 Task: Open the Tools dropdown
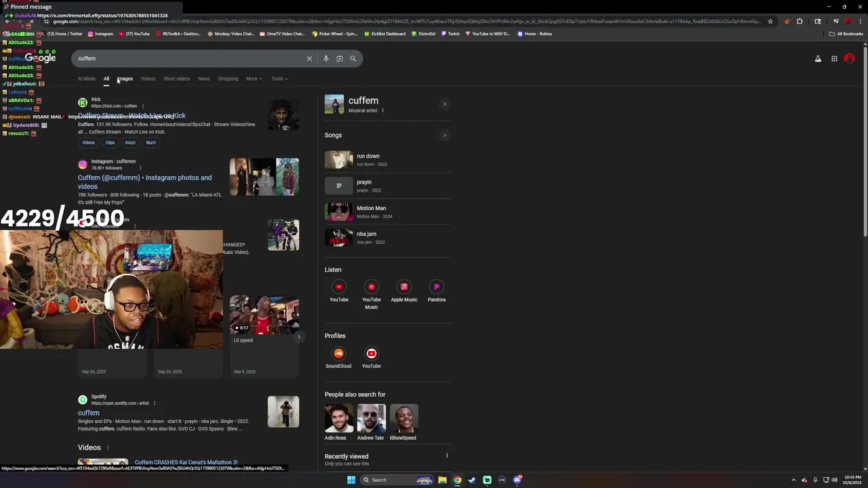click(279, 79)
